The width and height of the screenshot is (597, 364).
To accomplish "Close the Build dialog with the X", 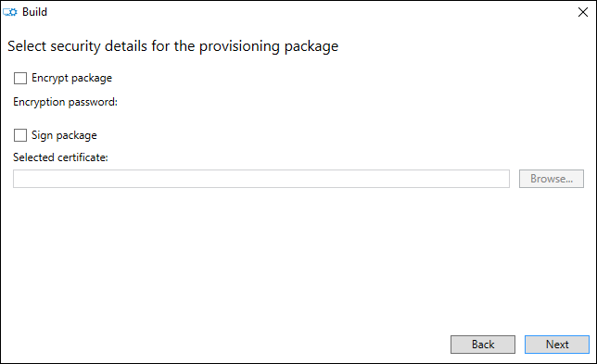I will [582, 12].
